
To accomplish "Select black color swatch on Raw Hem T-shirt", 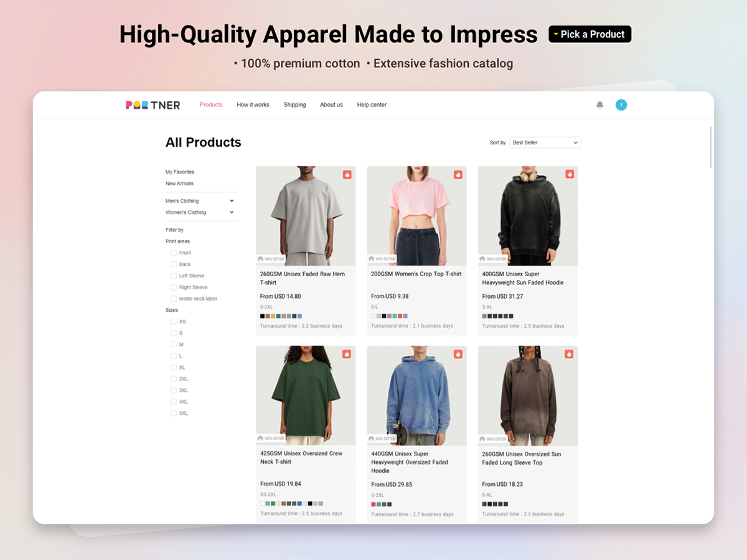I will click(x=263, y=316).
